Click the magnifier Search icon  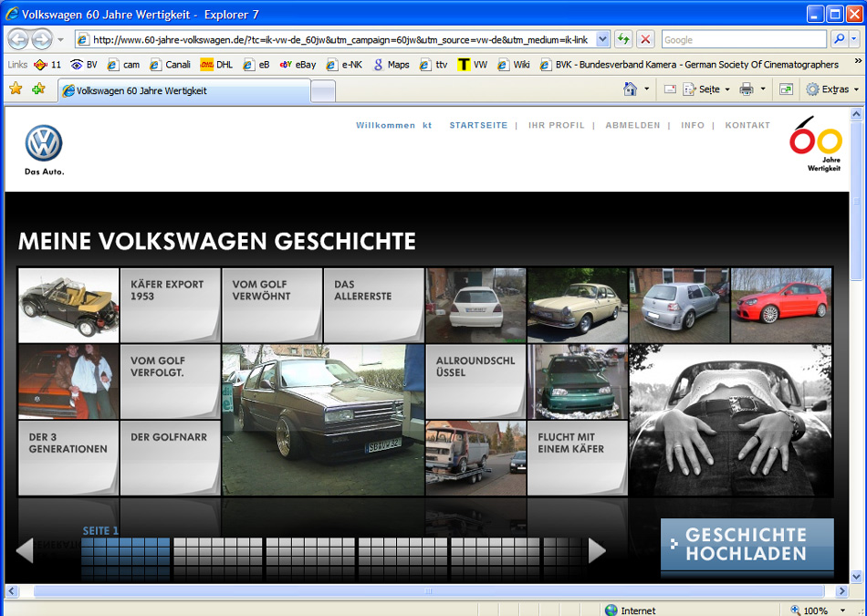[x=839, y=39]
